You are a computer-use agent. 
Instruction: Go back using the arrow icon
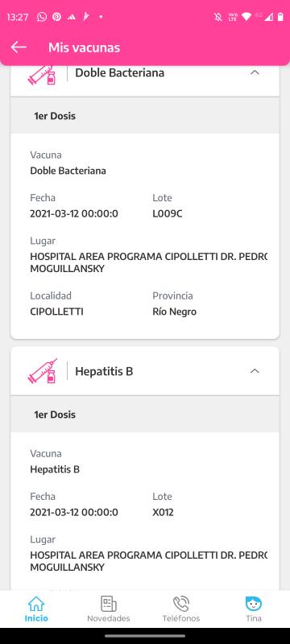[19, 47]
